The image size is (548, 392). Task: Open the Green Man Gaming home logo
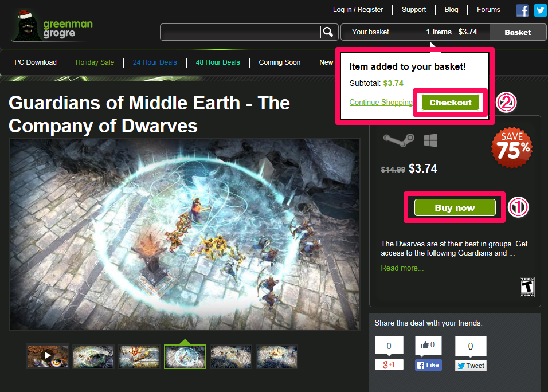point(52,26)
